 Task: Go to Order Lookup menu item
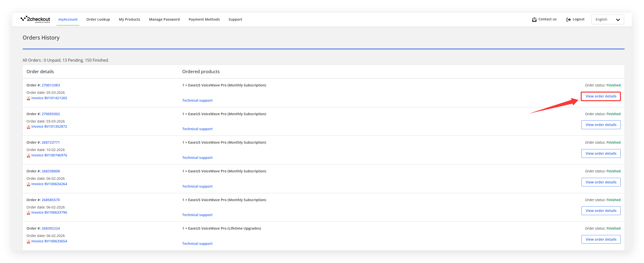coord(98,19)
